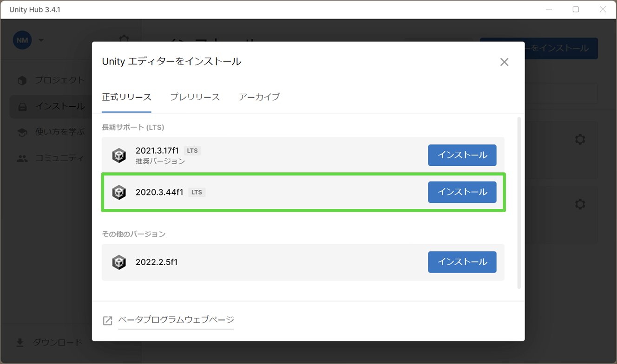The width and height of the screenshot is (617, 364).
Task: Open the アーカイブ tab
Action: [x=259, y=97]
